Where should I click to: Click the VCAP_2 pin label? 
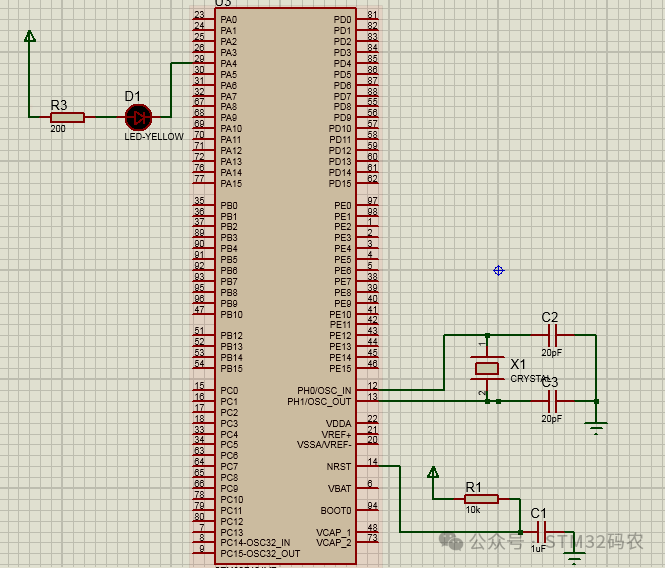334,543
